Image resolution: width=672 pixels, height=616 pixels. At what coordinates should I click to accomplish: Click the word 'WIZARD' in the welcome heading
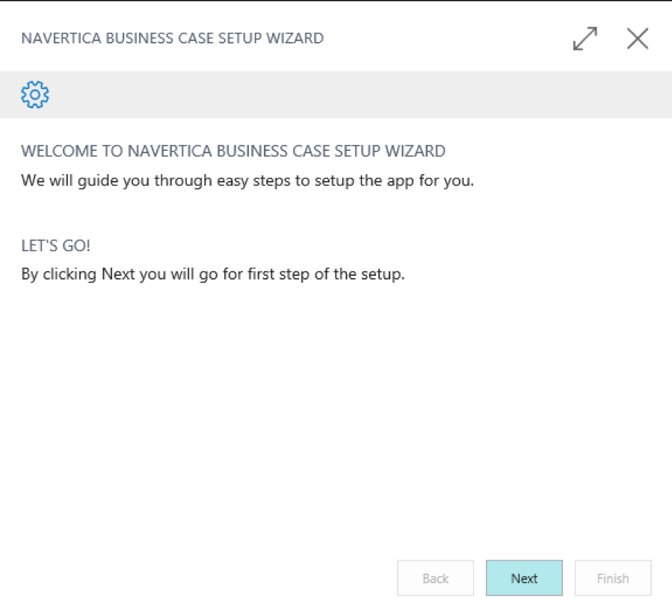pyautogui.click(x=415, y=151)
